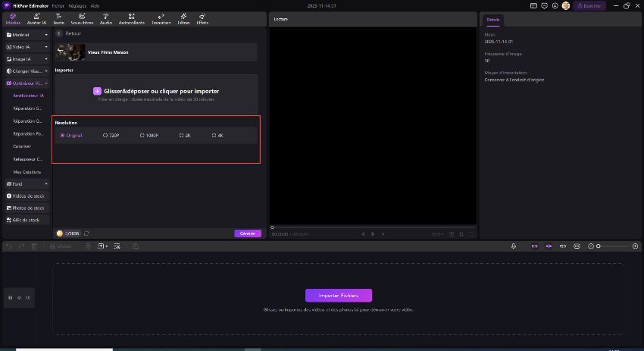Open GIFs de stock
The width and height of the screenshot is (644, 351).
coord(27,220)
